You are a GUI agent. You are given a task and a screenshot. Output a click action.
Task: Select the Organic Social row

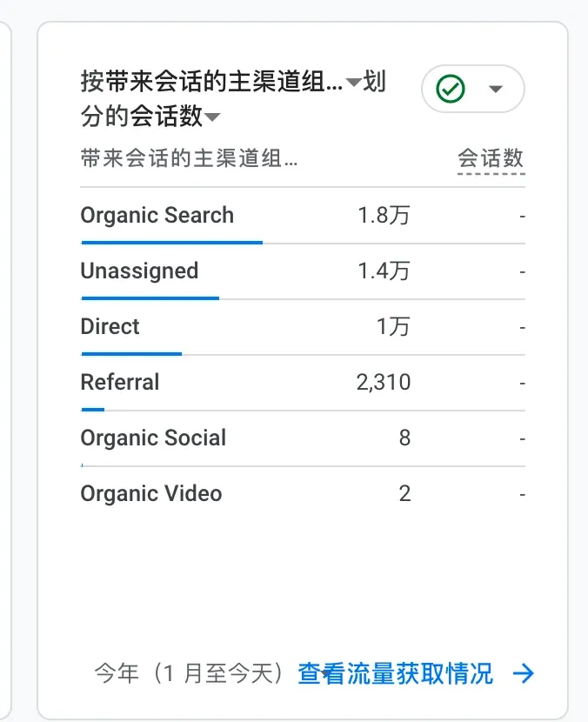pos(153,438)
